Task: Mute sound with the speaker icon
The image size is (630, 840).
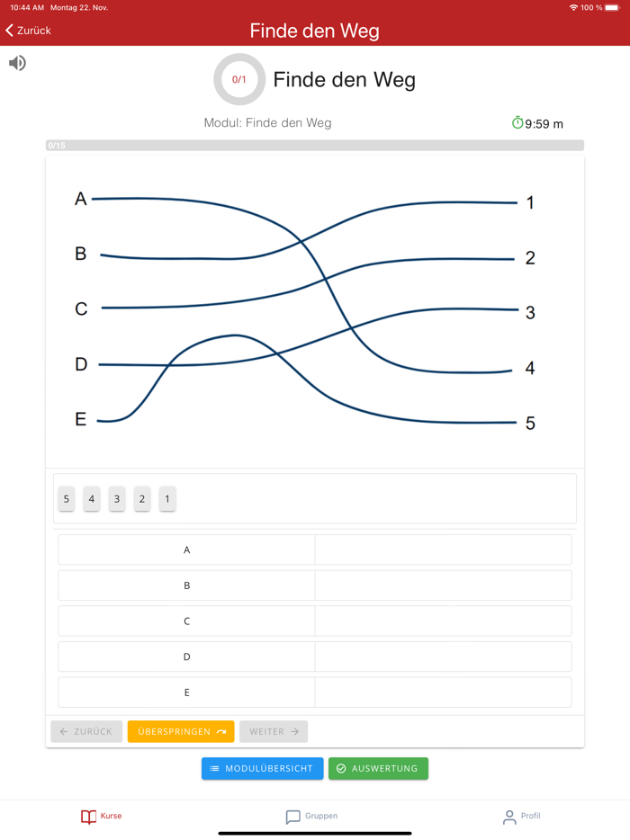Action: click(17, 63)
